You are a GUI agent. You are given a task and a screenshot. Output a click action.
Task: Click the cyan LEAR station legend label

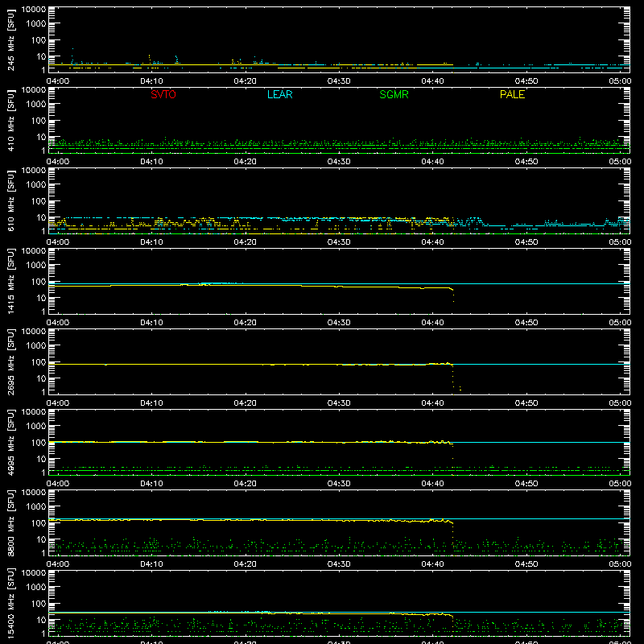coord(279,94)
